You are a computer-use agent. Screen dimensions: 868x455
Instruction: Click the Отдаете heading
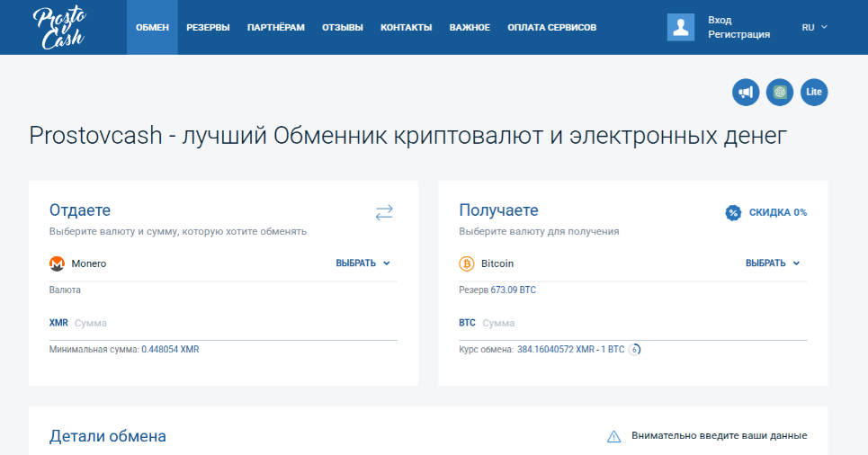(x=80, y=210)
